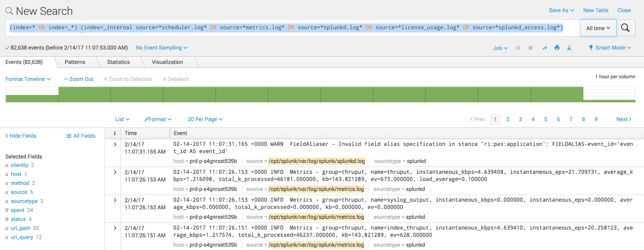Export results with download icon
This screenshot has height=250, width=644.
click(x=569, y=48)
